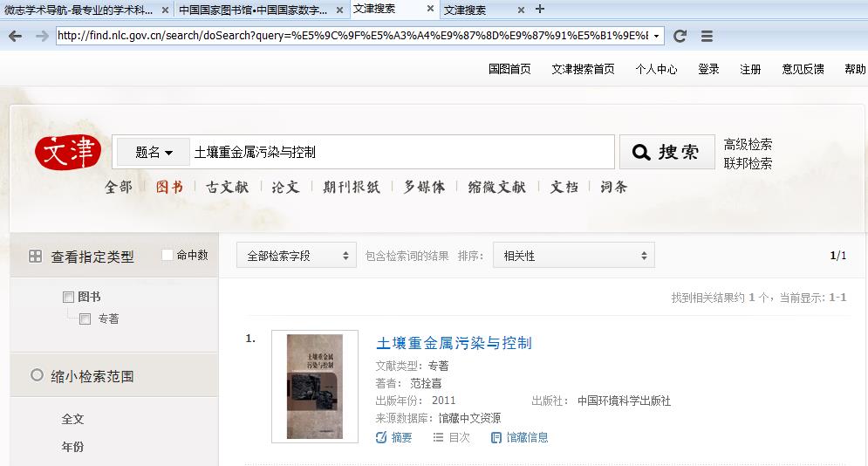Click in the search query input field
This screenshot has height=466, width=868.
pos(402,152)
